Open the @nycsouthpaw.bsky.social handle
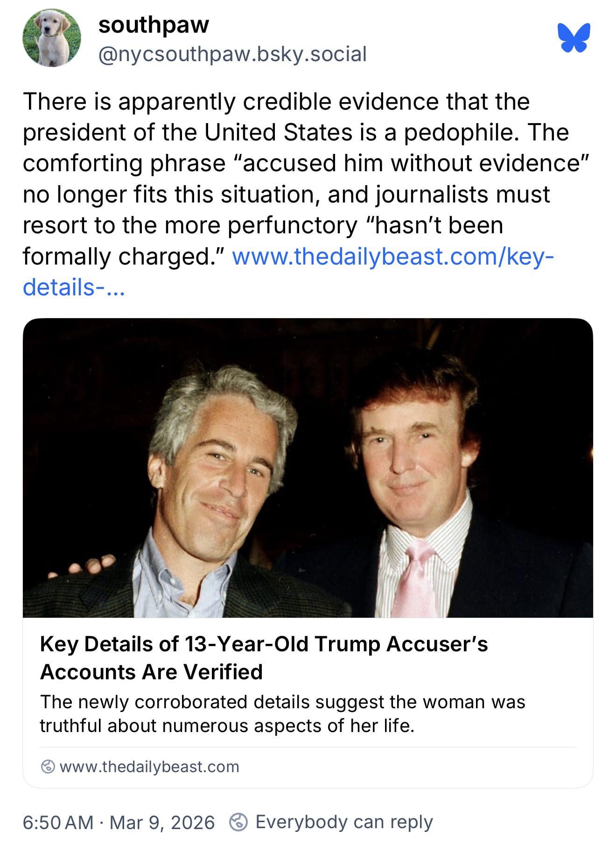The image size is (616, 844). click(232, 54)
